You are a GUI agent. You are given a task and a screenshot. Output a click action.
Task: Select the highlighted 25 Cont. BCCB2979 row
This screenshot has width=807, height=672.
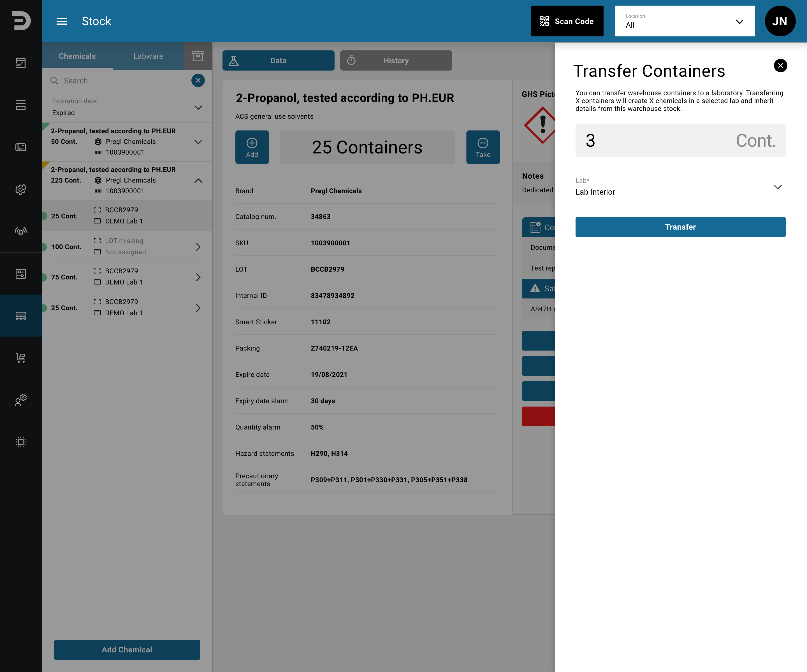(127, 216)
